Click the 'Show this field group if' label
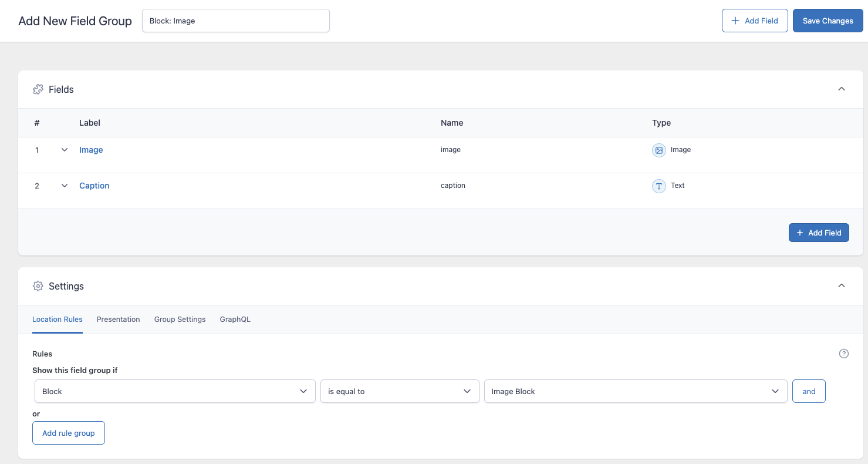This screenshot has width=868, height=464. (x=75, y=370)
